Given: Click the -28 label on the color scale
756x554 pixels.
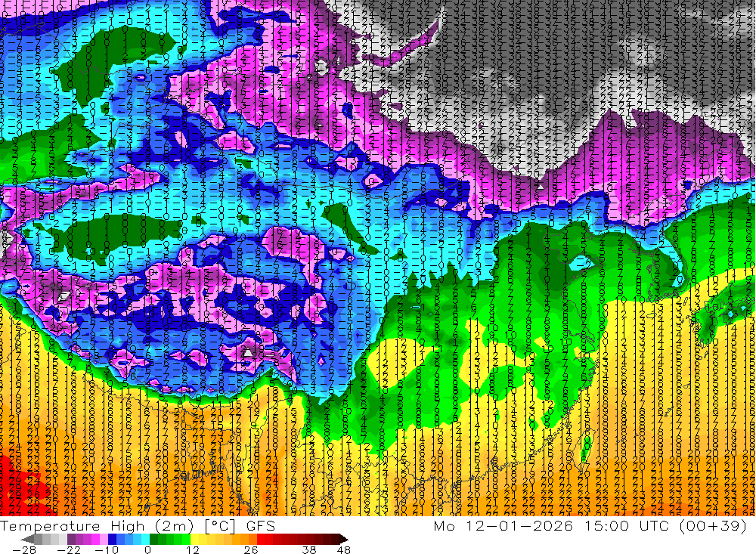Looking at the screenshot, I should (x=24, y=550).
